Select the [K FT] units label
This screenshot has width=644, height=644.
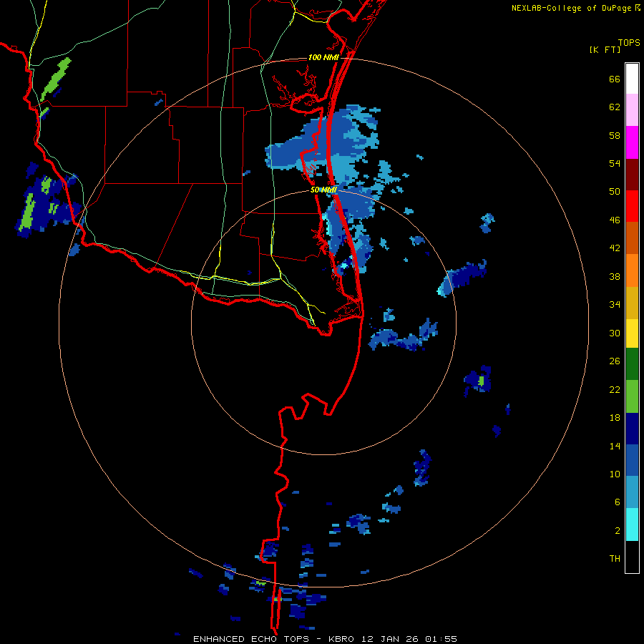pyautogui.click(x=605, y=50)
